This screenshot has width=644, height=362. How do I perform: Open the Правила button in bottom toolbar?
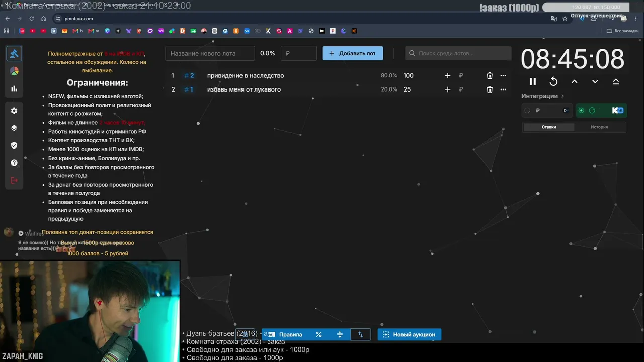(285, 334)
